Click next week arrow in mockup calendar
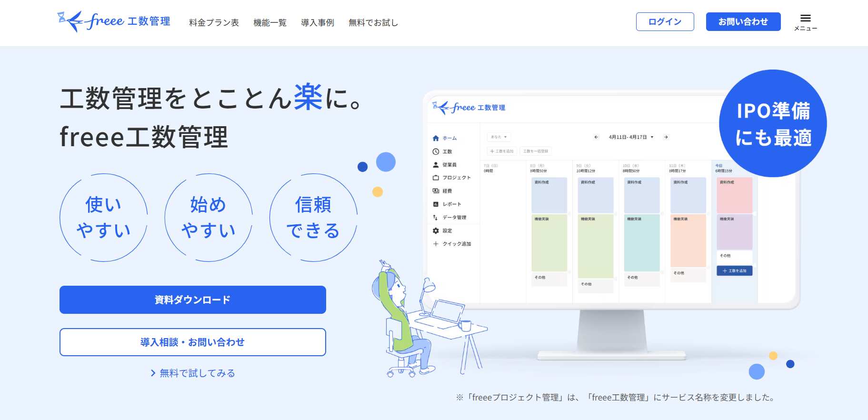This screenshot has height=420, width=868. pyautogui.click(x=666, y=137)
